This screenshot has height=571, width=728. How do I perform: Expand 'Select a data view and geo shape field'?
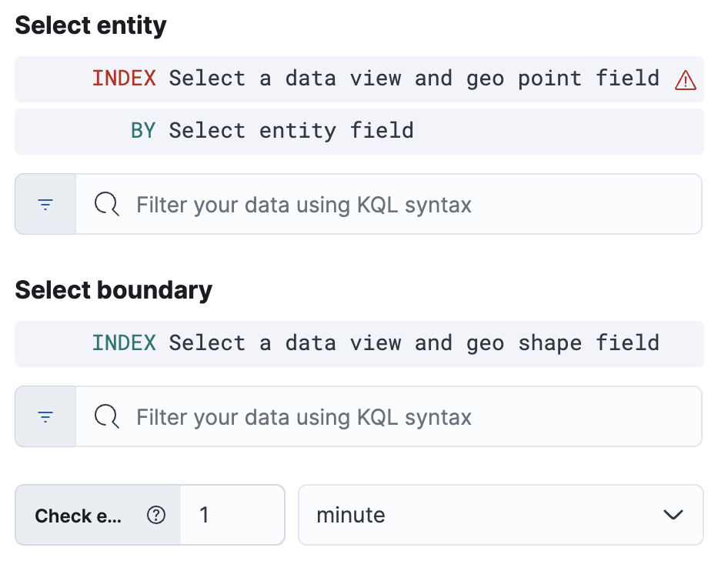414,343
